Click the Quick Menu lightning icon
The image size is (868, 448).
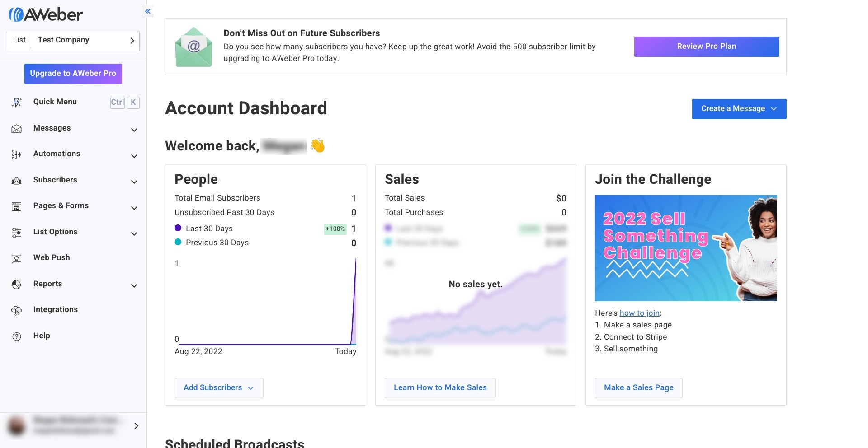[17, 103]
